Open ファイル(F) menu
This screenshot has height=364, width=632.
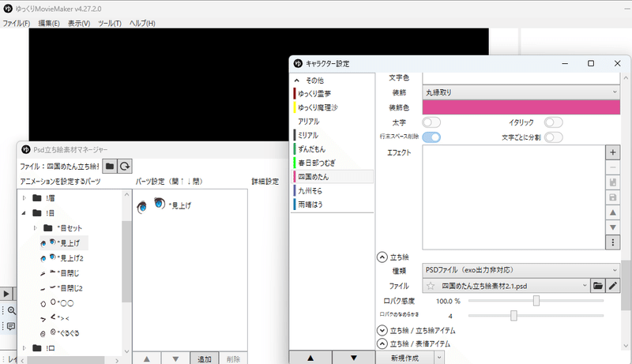tap(16, 23)
